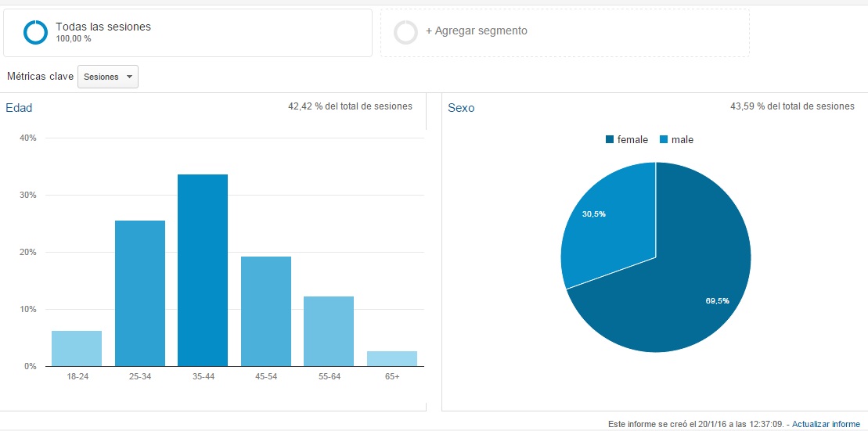Click the 0% axis label
The image size is (868, 431).
pos(30,366)
